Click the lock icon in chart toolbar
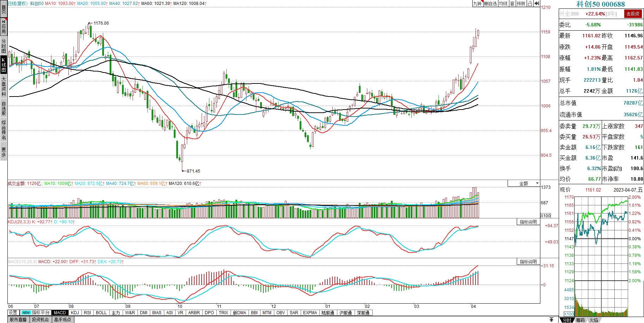 [x=529, y=4]
